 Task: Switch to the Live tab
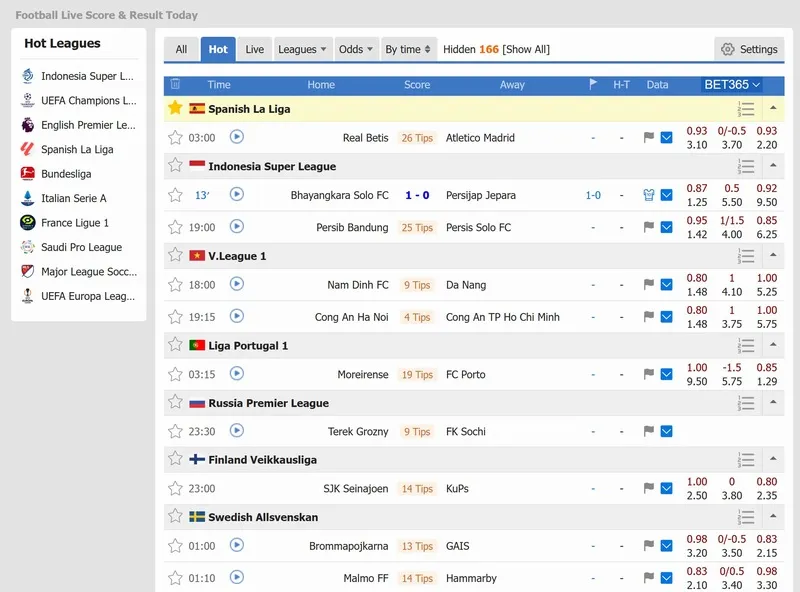tap(255, 49)
